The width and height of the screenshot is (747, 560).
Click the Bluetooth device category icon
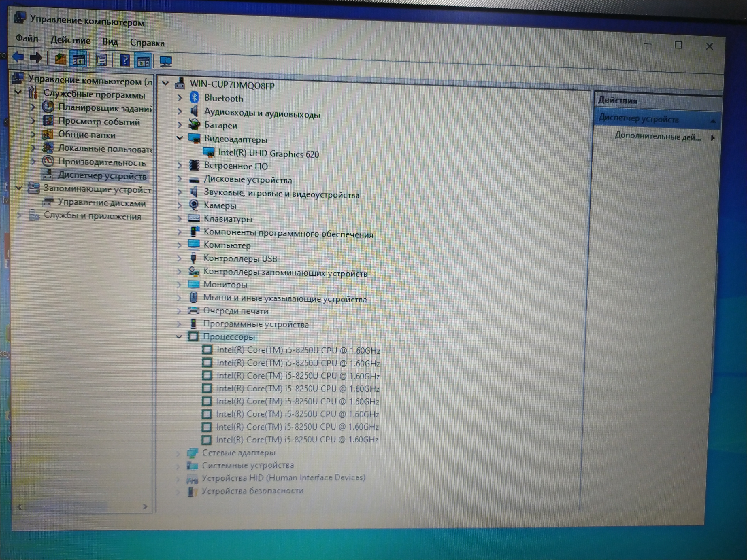coord(194,98)
